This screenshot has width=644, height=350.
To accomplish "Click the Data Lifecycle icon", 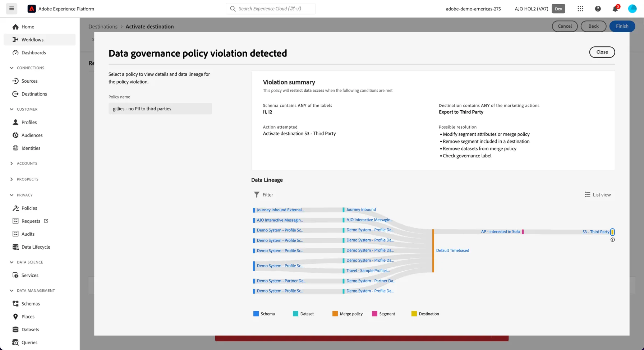I will click(x=15, y=247).
